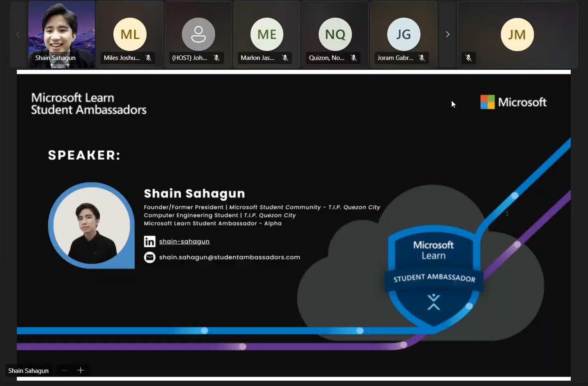Click 'Microsoft Learn Student Ambassadors' slide title
Screen dimensions: 588x386
(x=89, y=104)
